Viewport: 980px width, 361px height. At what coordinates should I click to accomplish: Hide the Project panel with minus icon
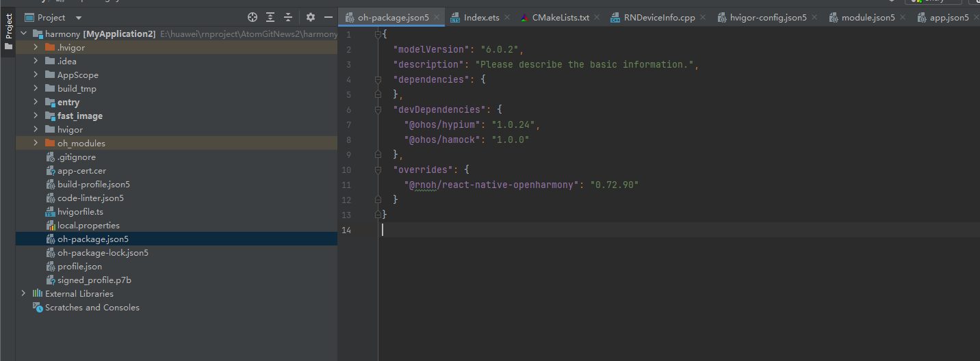328,17
